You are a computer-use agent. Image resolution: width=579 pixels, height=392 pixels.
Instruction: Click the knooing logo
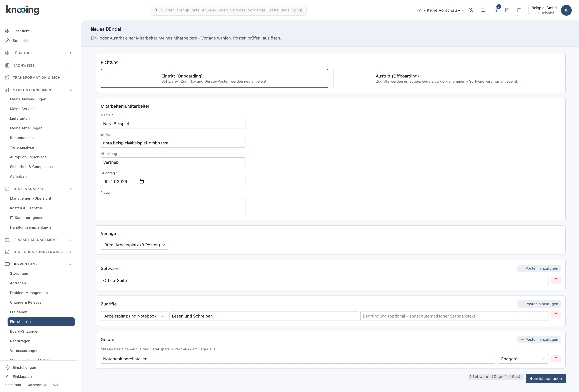tap(22, 10)
